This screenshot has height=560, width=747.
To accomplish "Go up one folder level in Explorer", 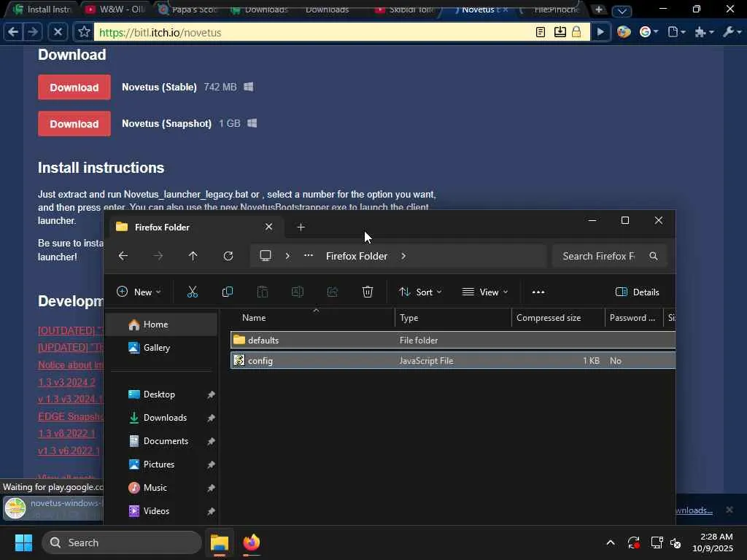I will [193, 256].
